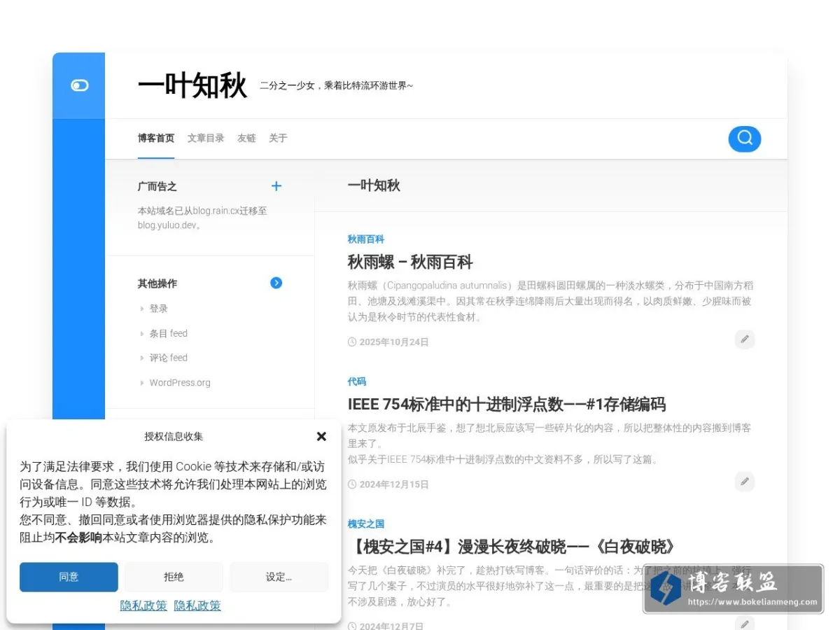Open the IEEE 754标准 post title
This screenshot has width=840, height=630.
point(507,405)
